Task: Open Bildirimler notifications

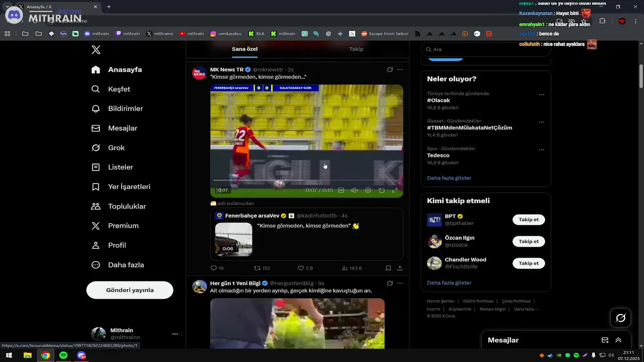Action: coord(117,109)
